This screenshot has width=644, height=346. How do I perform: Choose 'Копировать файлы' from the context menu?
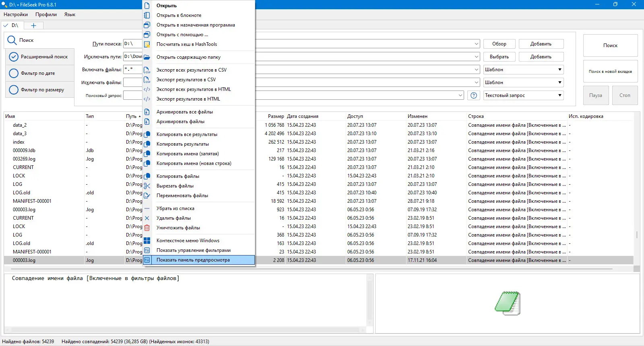tap(199, 176)
